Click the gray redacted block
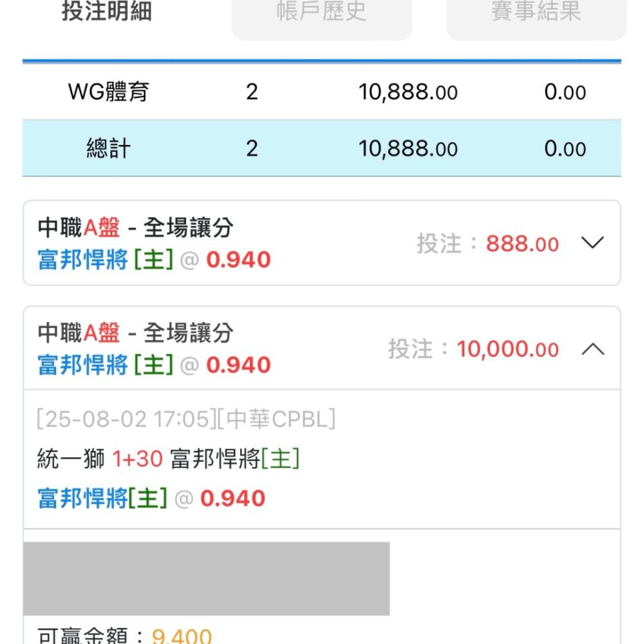Viewport: 644px width, 644px height. coord(207,579)
